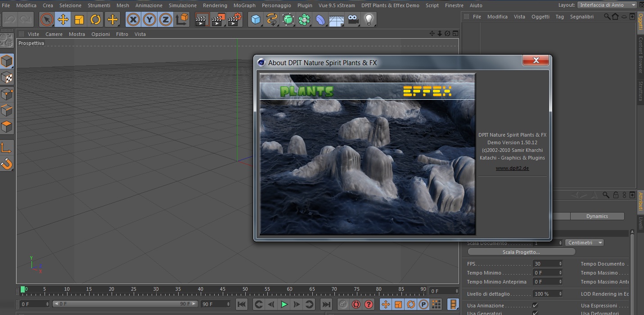
Task: Click the timeline preview range slider bar
Action: [125, 304]
